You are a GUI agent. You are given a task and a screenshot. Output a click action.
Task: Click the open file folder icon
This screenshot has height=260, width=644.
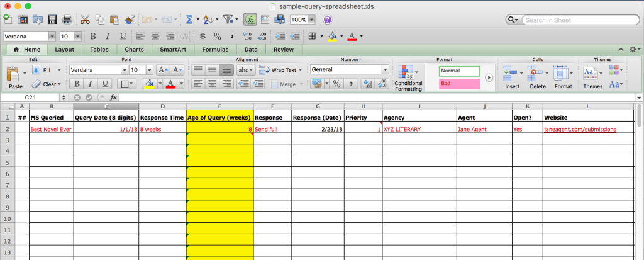point(37,20)
